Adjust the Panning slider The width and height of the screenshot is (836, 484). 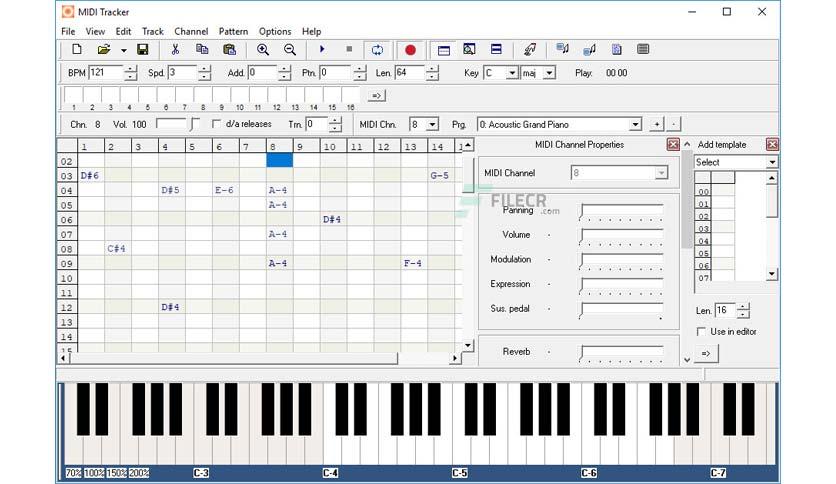click(x=622, y=212)
